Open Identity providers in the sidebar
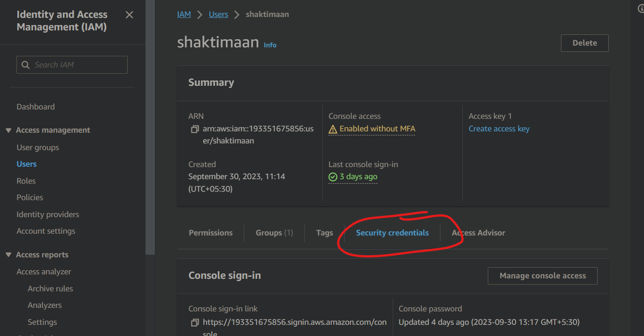The height and width of the screenshot is (336, 644). (48, 214)
